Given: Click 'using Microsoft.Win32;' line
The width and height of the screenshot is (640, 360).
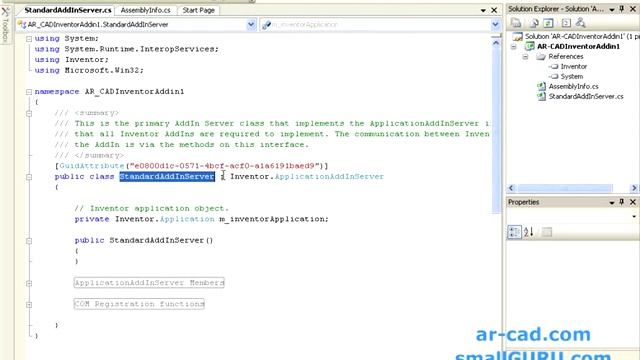Looking at the screenshot, I should (89, 70).
